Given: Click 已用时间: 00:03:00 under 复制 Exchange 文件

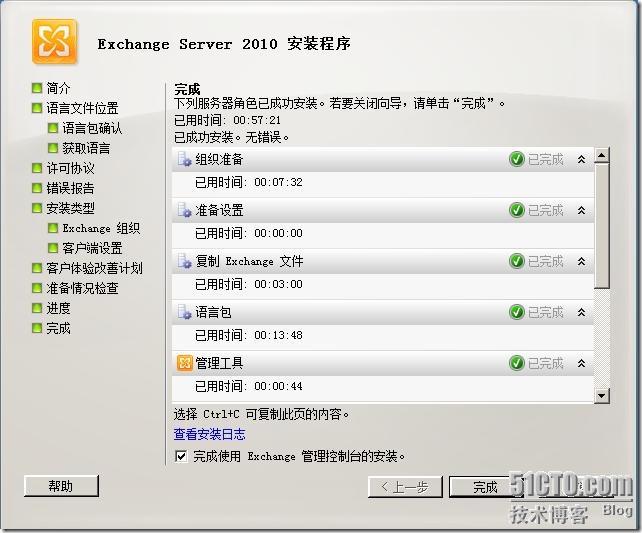Looking at the screenshot, I should click(249, 284).
